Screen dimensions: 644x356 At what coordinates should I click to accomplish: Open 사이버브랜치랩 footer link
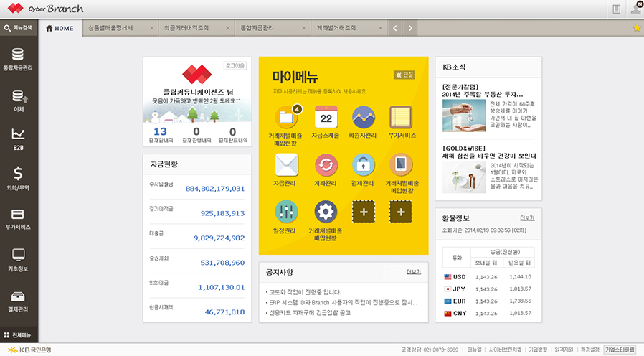pyautogui.click(x=505, y=350)
